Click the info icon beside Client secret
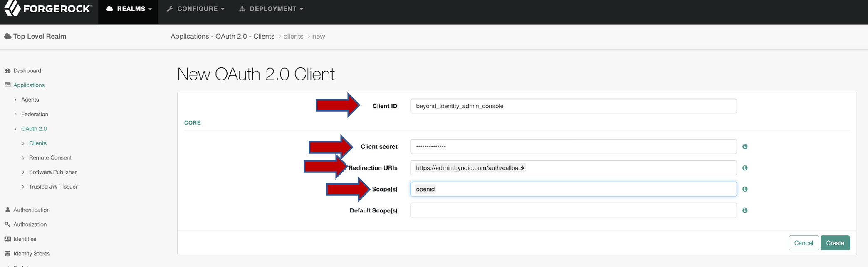Viewport: 868px width, 267px height. (x=745, y=147)
